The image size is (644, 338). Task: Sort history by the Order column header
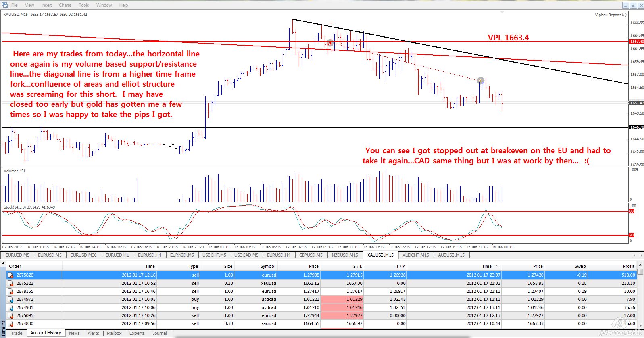(34, 266)
